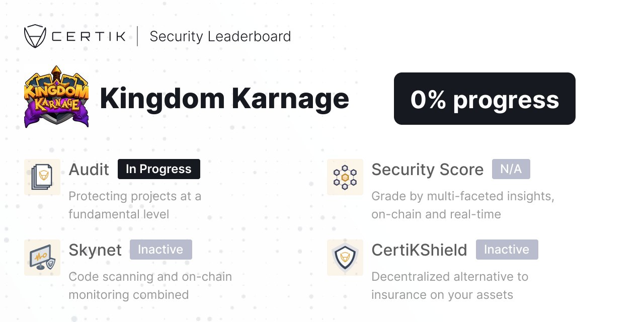Screen dimensions: 644x322
Task: Click the CERTIK wordmark text
Action: [x=89, y=37]
